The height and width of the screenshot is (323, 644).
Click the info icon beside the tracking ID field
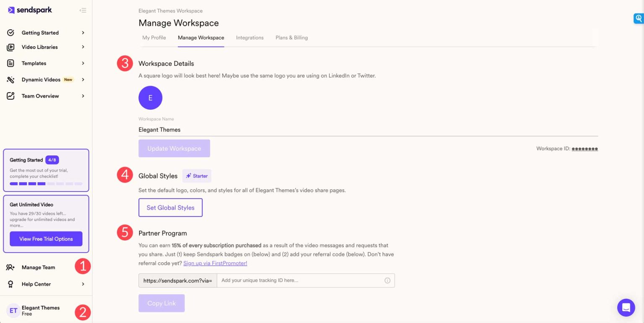(x=387, y=280)
